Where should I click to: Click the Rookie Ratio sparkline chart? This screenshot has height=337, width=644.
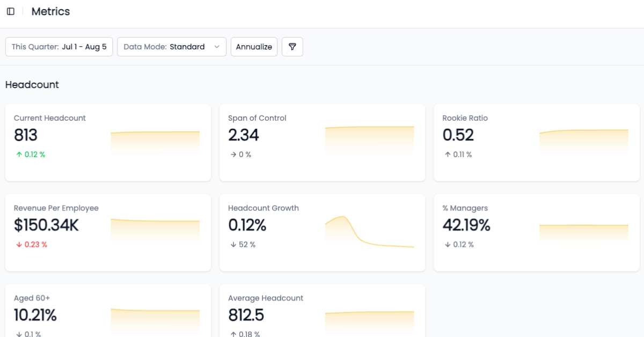click(x=584, y=142)
